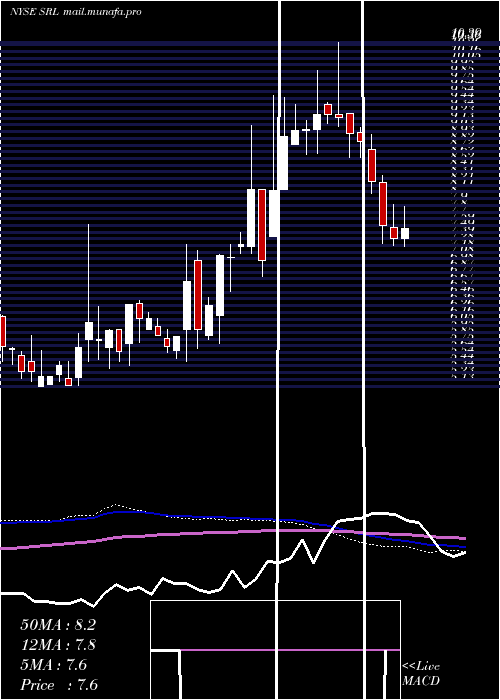Click the 'Price : 7.6' label
The height and width of the screenshot is (700, 500).
pos(59,685)
